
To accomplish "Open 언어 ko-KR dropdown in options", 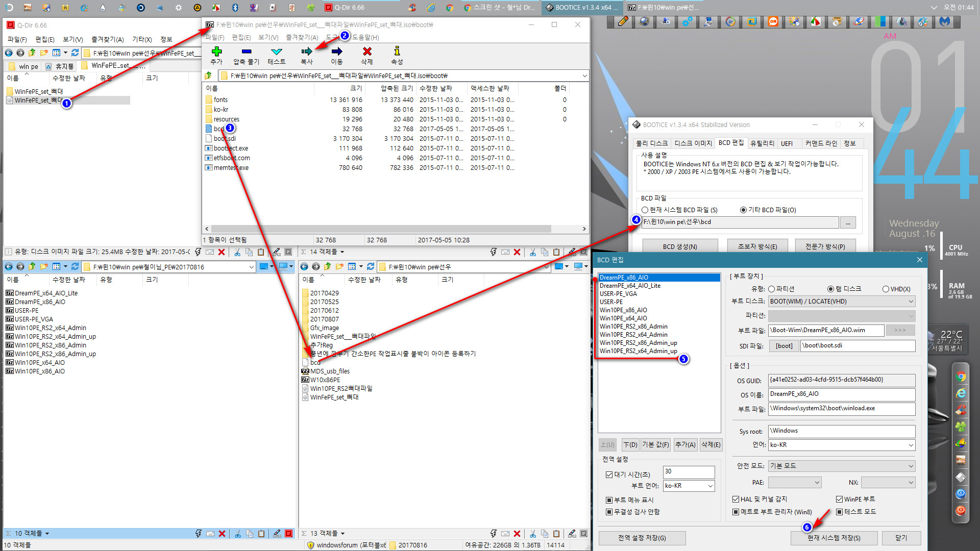I will pos(842,445).
